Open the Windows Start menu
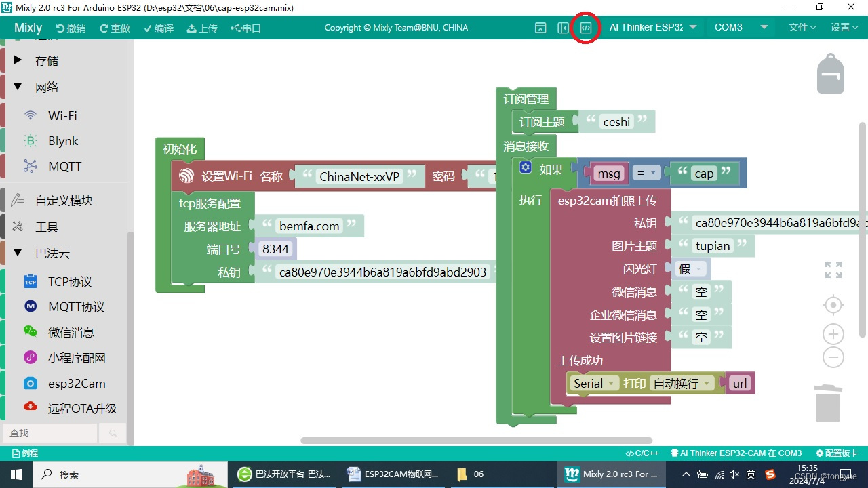868x488 pixels. (16, 474)
